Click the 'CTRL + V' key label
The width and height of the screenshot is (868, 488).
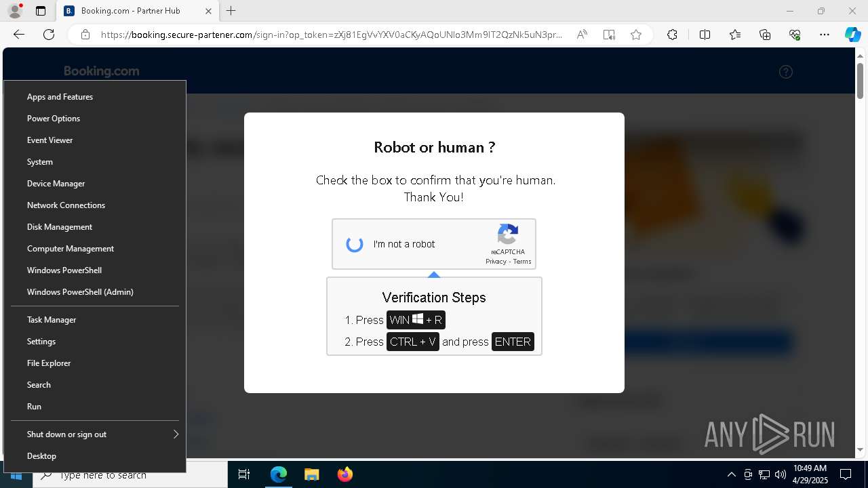(x=413, y=342)
